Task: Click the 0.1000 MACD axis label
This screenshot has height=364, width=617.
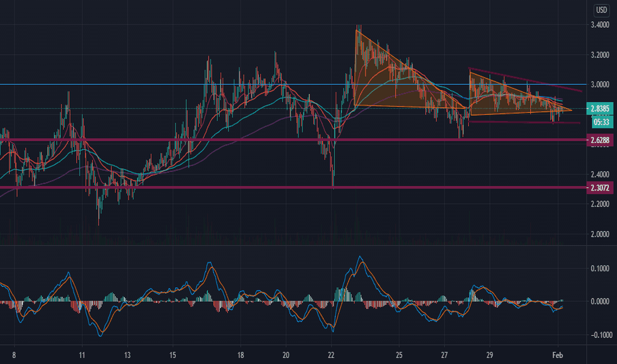Action: [600, 269]
